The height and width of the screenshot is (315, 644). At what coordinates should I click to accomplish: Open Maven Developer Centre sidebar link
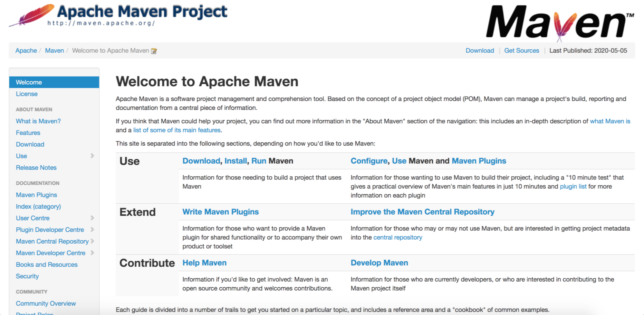coord(51,253)
